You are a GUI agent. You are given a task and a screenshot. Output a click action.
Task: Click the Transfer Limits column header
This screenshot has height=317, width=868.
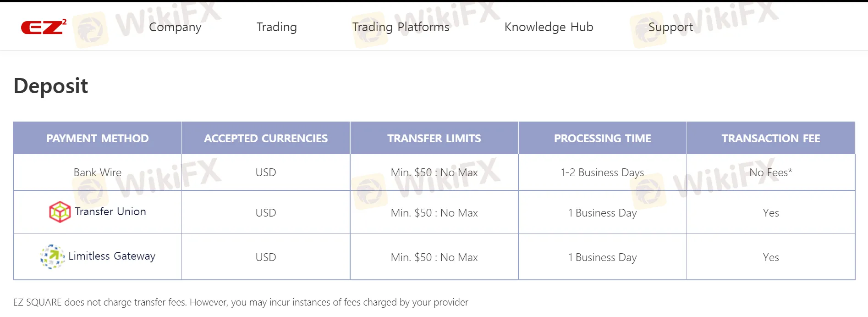point(434,138)
